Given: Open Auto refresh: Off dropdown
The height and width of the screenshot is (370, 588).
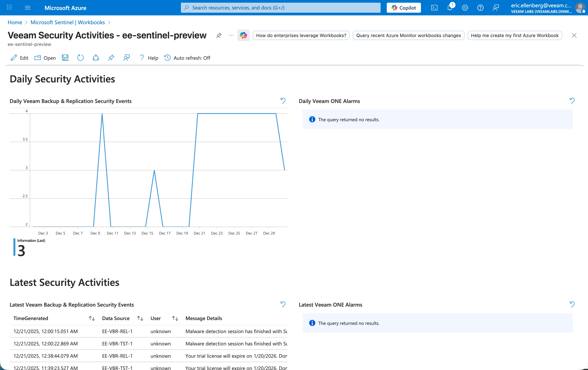Looking at the screenshot, I should pyautogui.click(x=187, y=58).
